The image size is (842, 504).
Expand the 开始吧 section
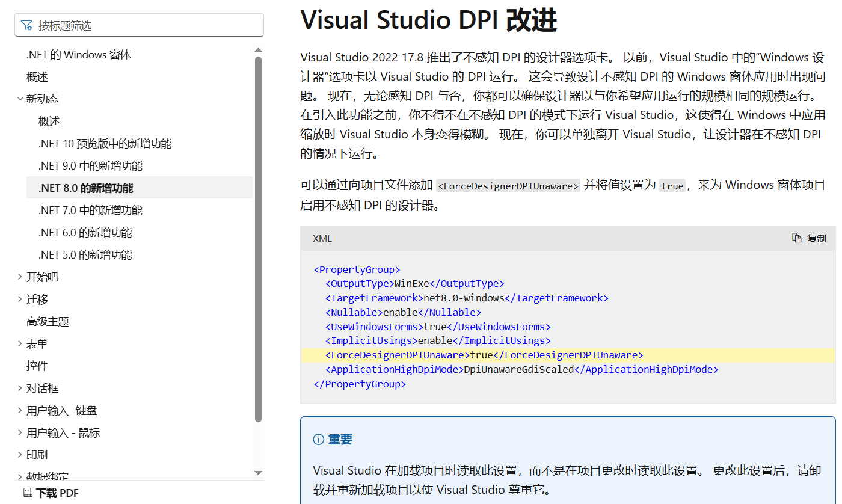[x=20, y=277]
